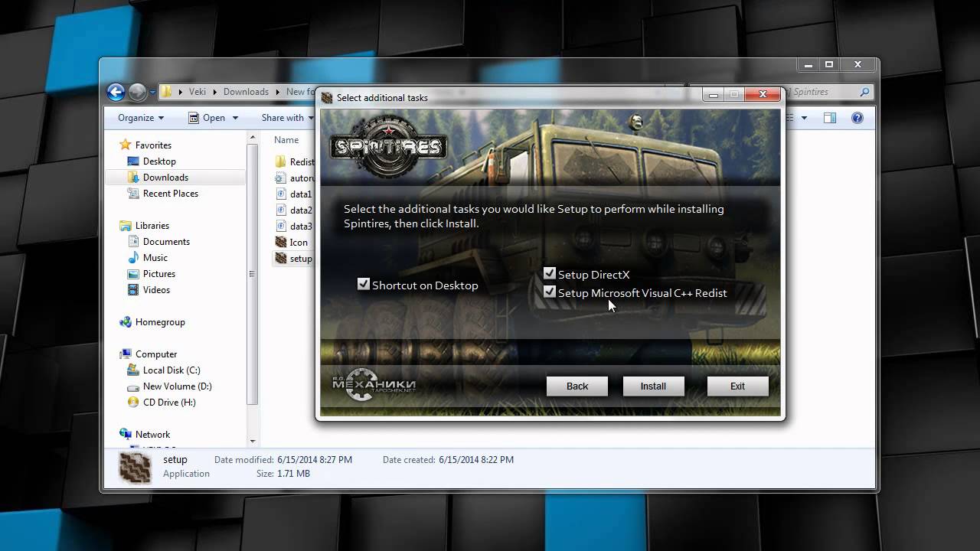Open the recent locations dropdown arrow
This screenshot has height=551, width=980.
[x=152, y=93]
